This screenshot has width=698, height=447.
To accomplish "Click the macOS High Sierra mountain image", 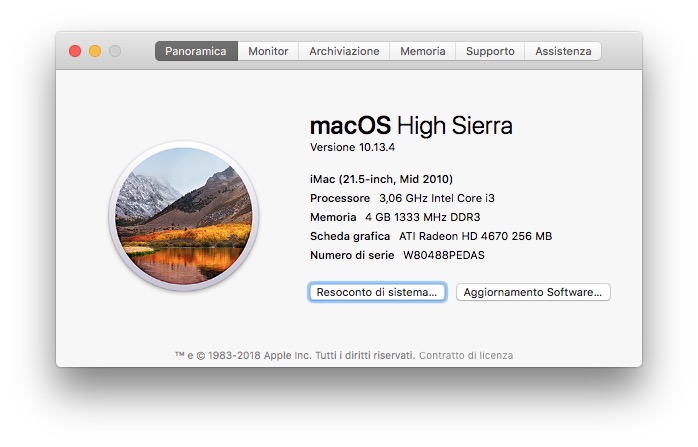I will (x=184, y=216).
